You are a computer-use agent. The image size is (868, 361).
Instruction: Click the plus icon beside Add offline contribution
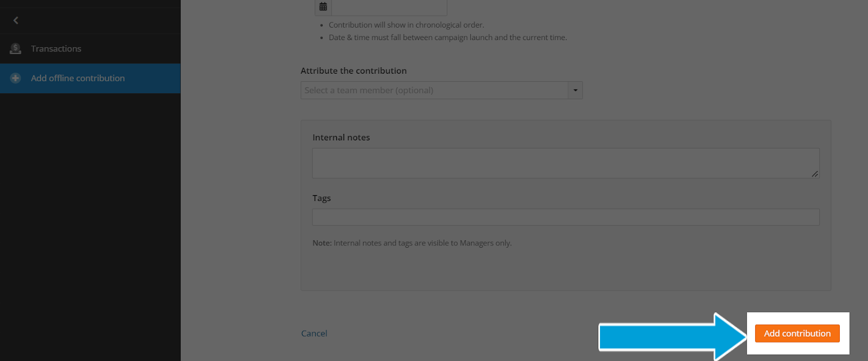pyautogui.click(x=15, y=78)
